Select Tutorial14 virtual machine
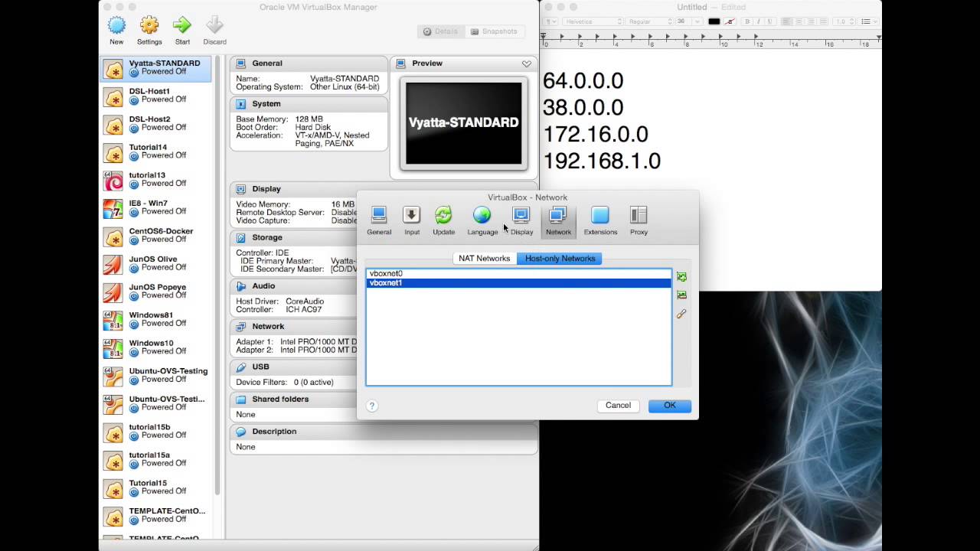The height and width of the screenshot is (551, 980). [156, 152]
